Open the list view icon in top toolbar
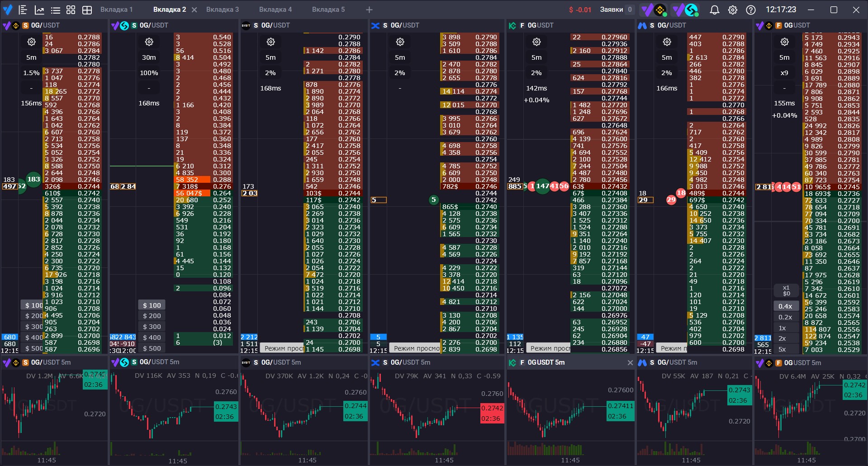 pos(55,10)
